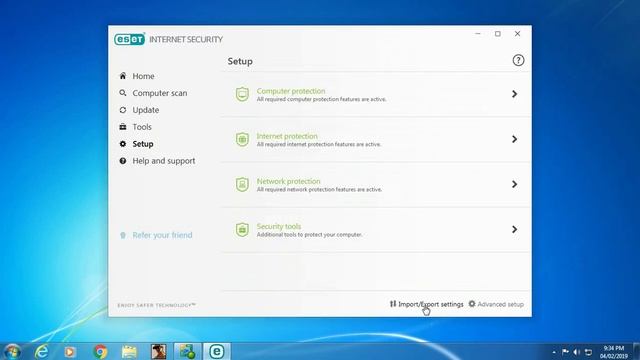This screenshot has width=640, height=360.
Task: Click the Update refresh icon in sidebar
Action: coord(122,110)
